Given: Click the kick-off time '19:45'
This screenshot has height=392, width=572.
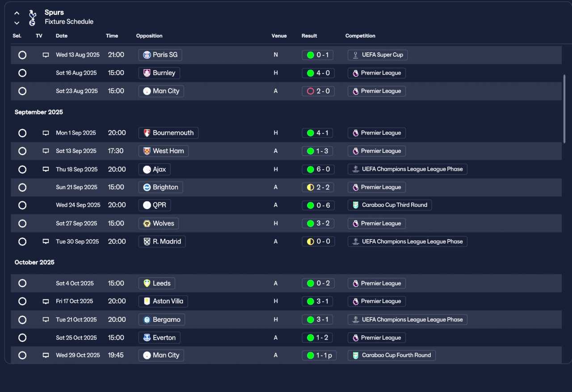Looking at the screenshot, I should 116,355.
